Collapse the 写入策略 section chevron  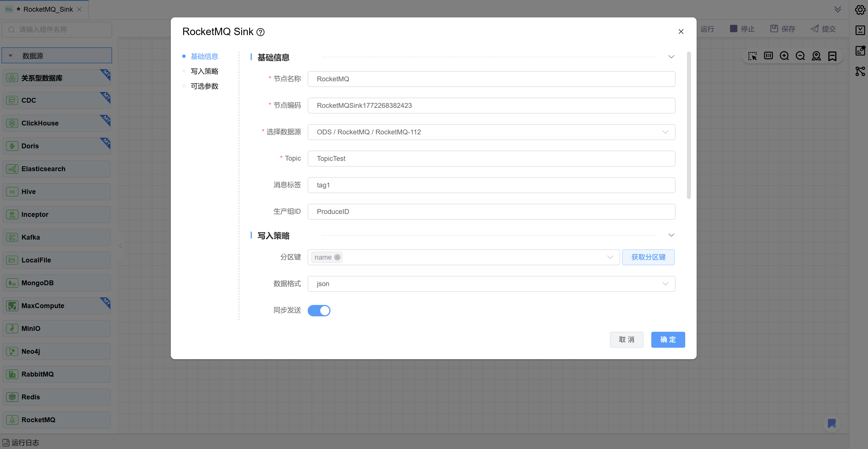[671, 235]
